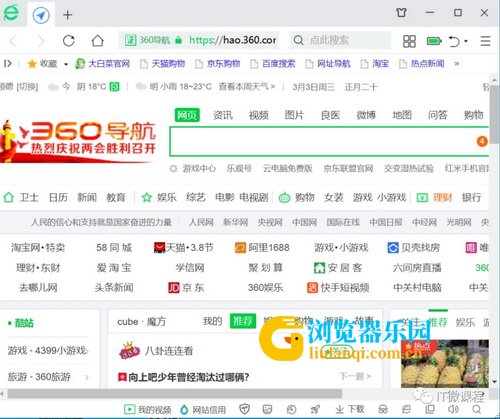Click the orange badge in search box
This screenshot has width=500, height=419.
[x=482, y=142]
